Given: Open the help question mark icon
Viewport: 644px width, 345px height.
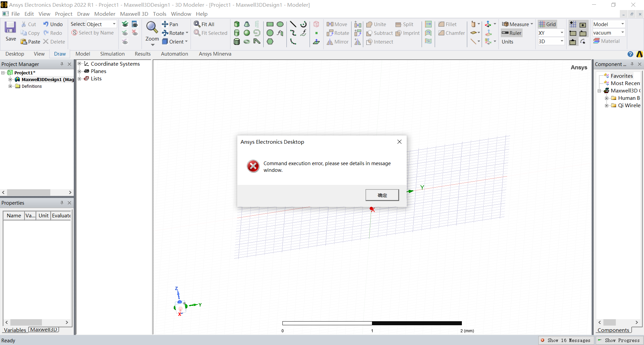Looking at the screenshot, I should click(630, 54).
